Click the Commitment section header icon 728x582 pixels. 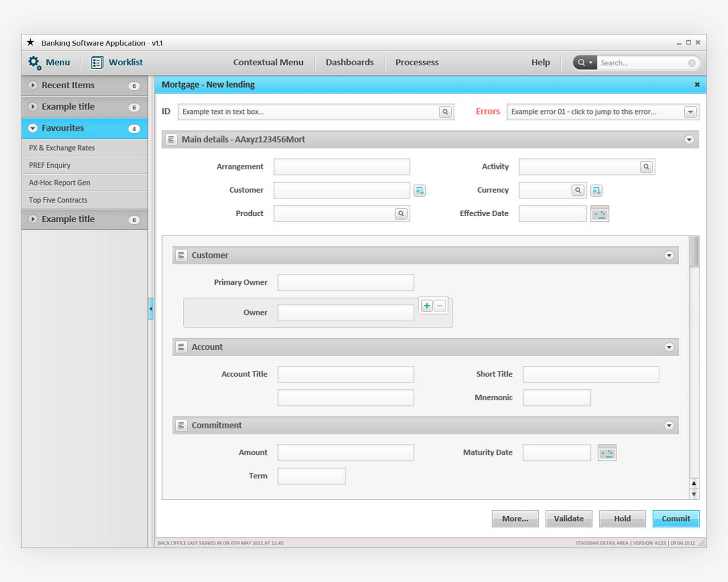tap(181, 425)
